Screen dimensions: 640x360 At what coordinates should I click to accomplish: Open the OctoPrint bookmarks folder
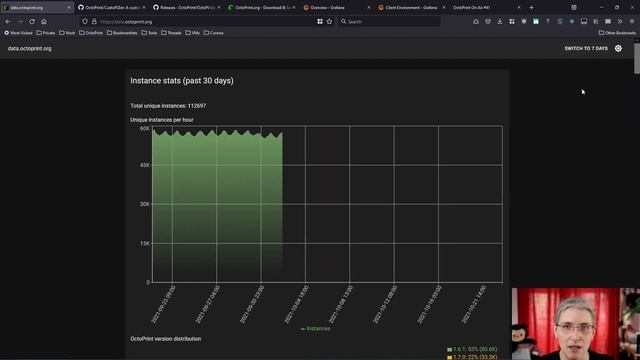91,33
